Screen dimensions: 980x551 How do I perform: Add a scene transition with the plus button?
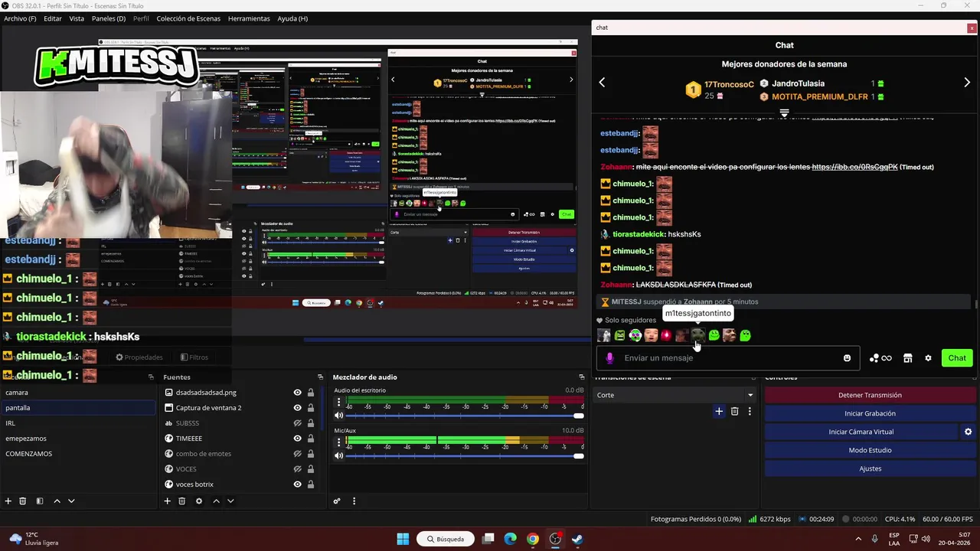point(719,412)
